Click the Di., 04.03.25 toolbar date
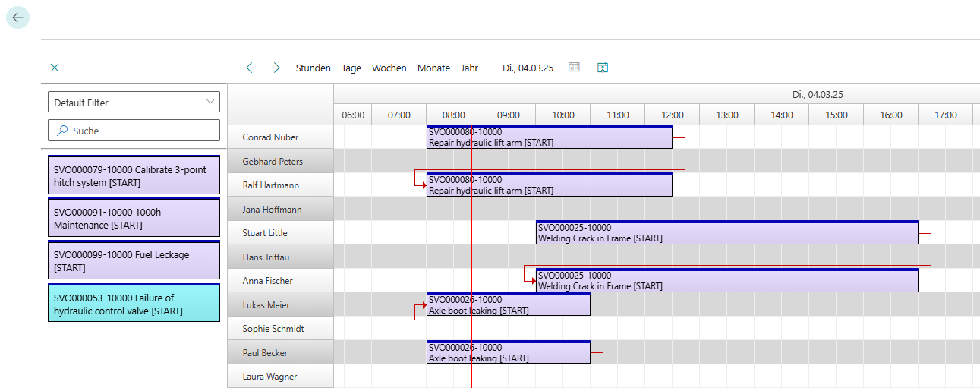This screenshot has width=980, height=388. point(528,68)
